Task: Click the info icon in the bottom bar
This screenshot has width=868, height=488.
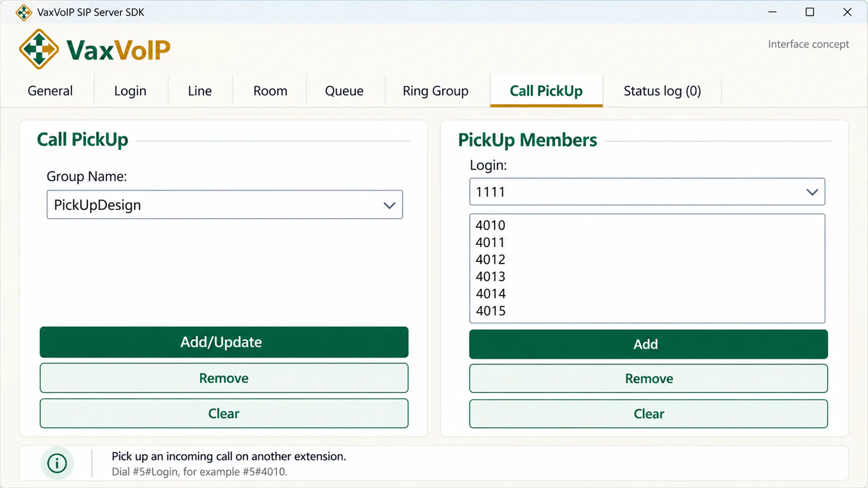Action: coord(57,463)
